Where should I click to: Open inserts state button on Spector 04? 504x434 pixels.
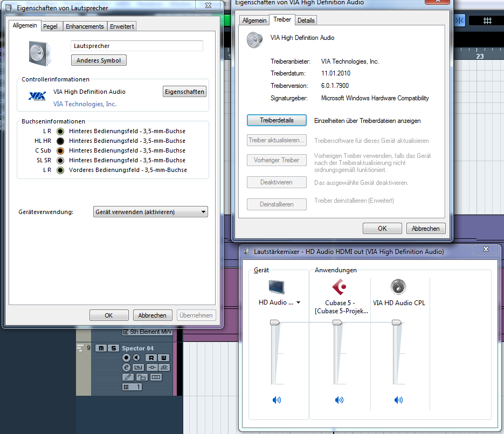click(152, 368)
